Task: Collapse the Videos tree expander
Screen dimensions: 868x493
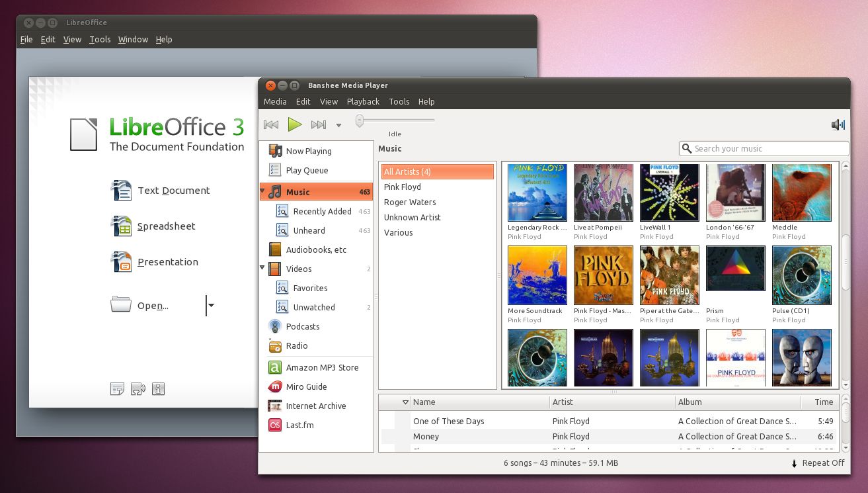Action: pos(263,268)
